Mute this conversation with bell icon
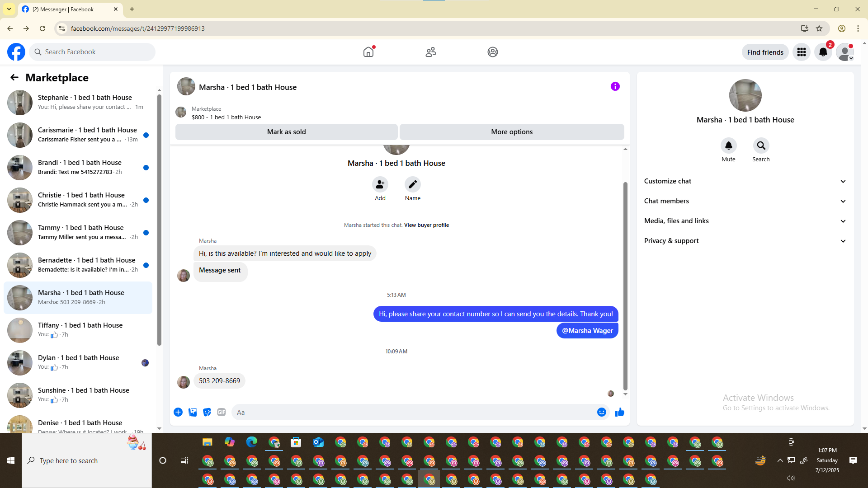 pos(728,145)
